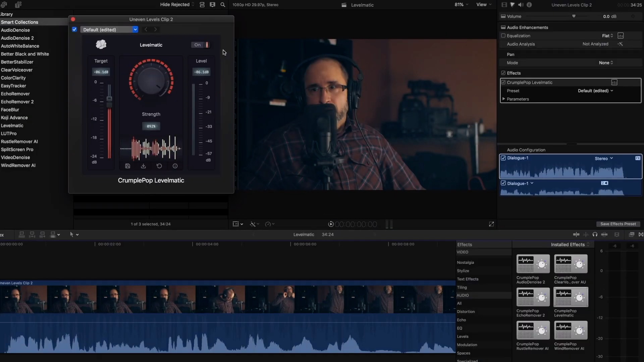Open the video inspector film icon
644x362 pixels.
click(504, 5)
